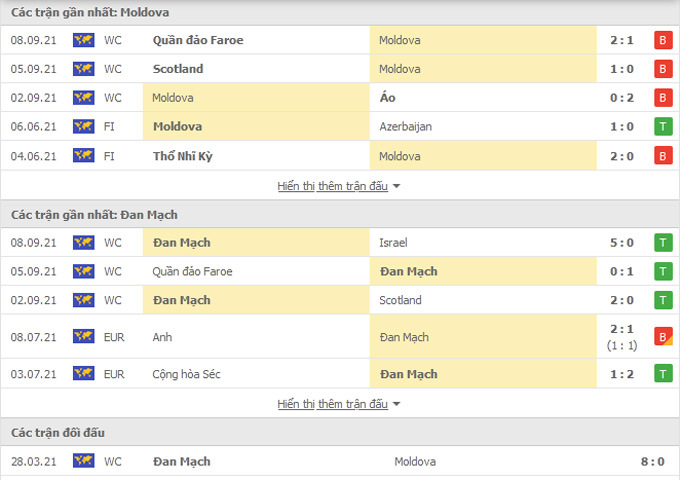Select the 2:1 score of Faroe vs Moldova
The image size is (680, 480).
click(x=622, y=40)
